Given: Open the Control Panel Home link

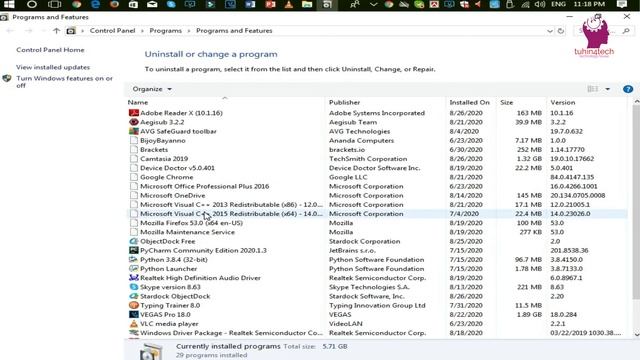Looking at the screenshot, I should pyautogui.click(x=50, y=50).
